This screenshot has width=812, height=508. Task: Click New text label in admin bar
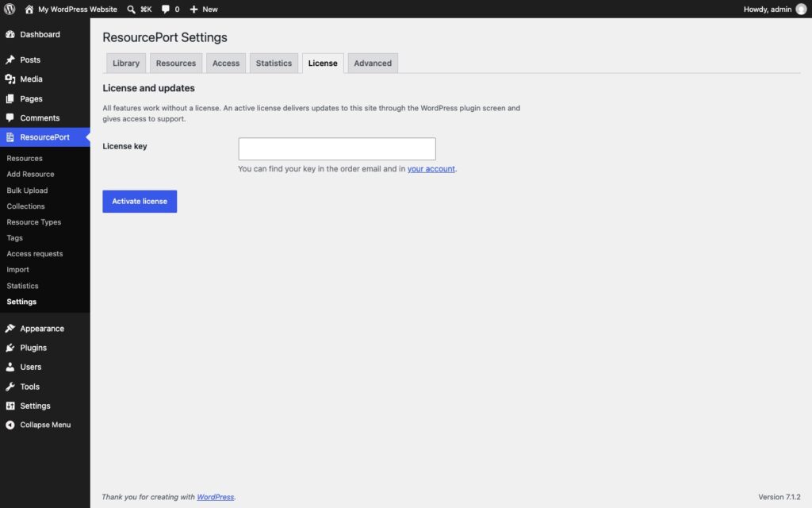point(209,10)
